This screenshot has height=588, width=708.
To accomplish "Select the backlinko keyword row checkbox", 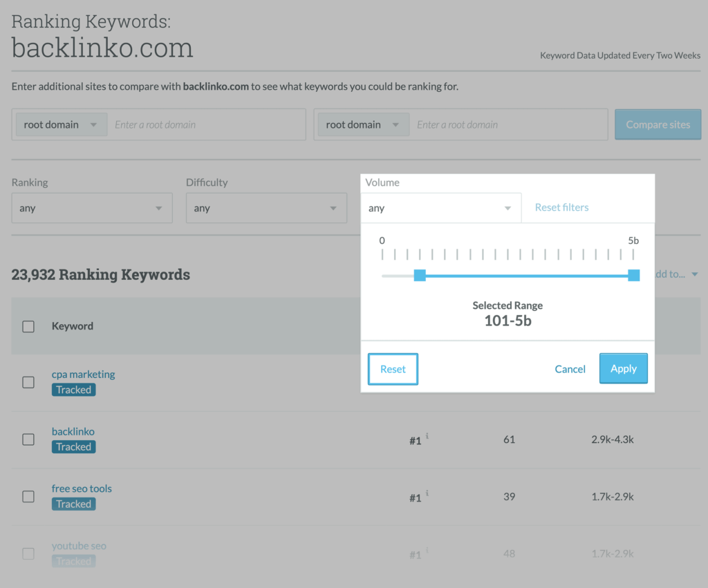I will [x=28, y=439].
